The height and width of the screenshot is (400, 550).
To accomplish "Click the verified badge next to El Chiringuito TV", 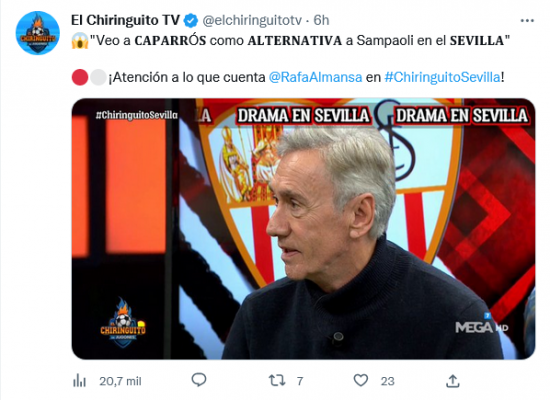I will pos(191,21).
